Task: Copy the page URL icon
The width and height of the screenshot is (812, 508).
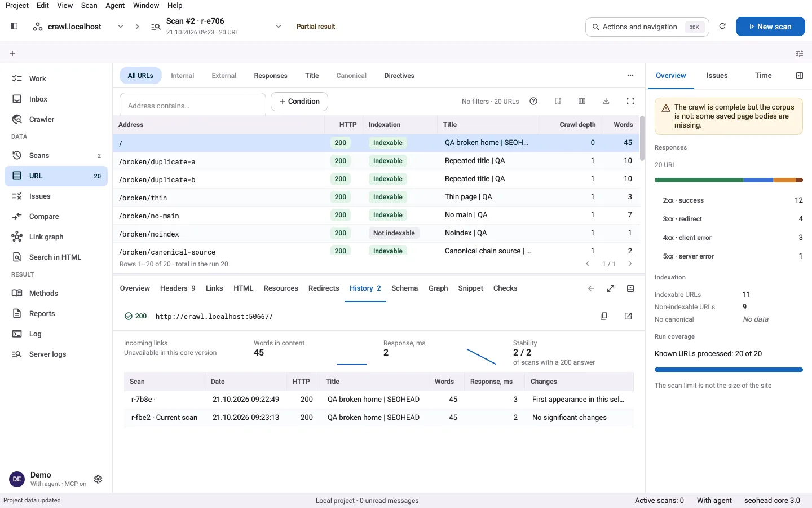Action: click(x=604, y=316)
